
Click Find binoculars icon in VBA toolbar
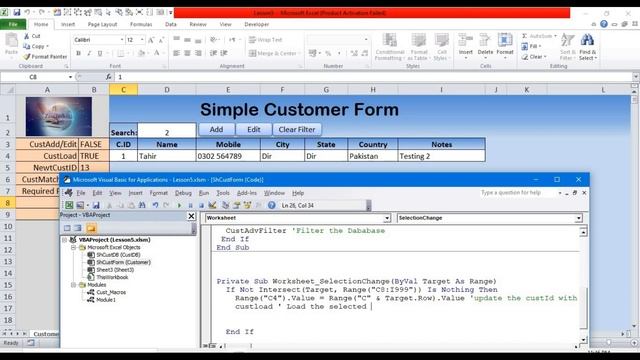(x=142, y=205)
